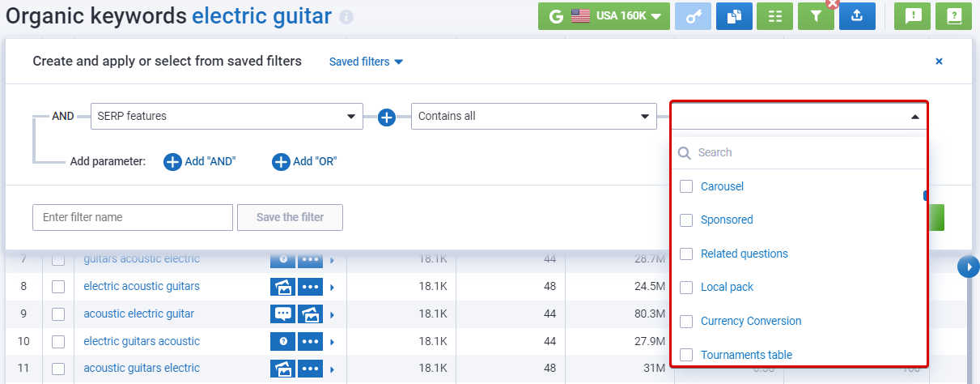Image resolution: width=980 pixels, height=384 pixels.
Task: Open the help book icon
Action: point(953,16)
